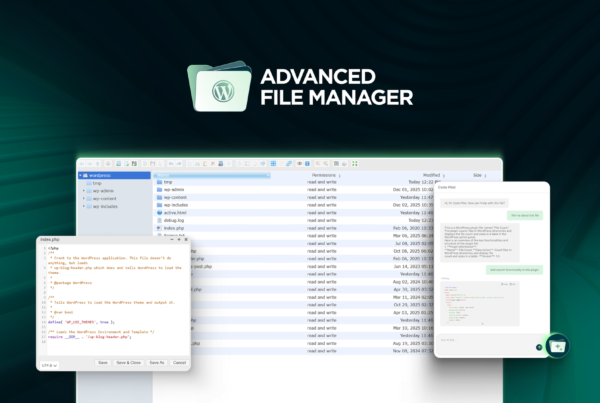600x403 pixels.
Task: Collapse the wordpress root folder
Action: pos(82,174)
